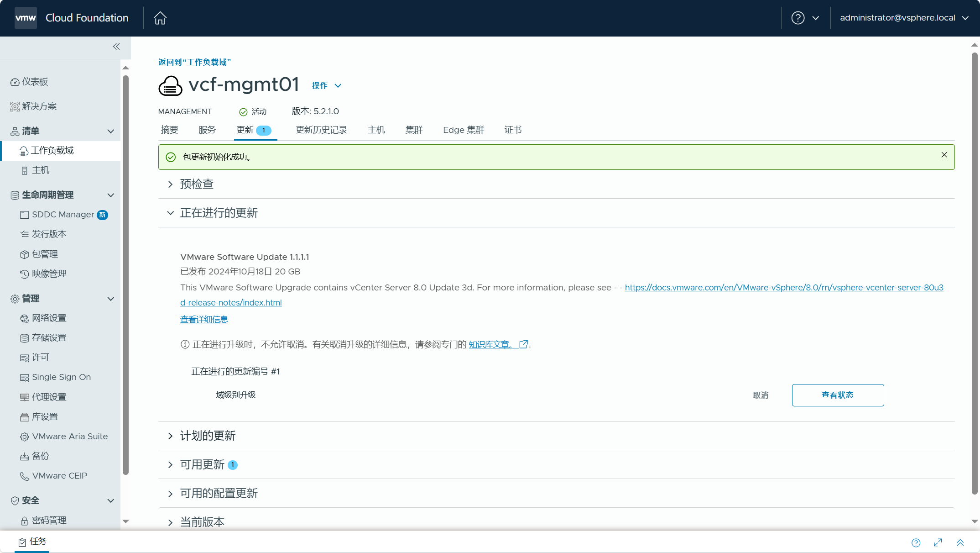The height and width of the screenshot is (553, 980).
Task: Click 返回到“工作负载域” link
Action: [195, 62]
